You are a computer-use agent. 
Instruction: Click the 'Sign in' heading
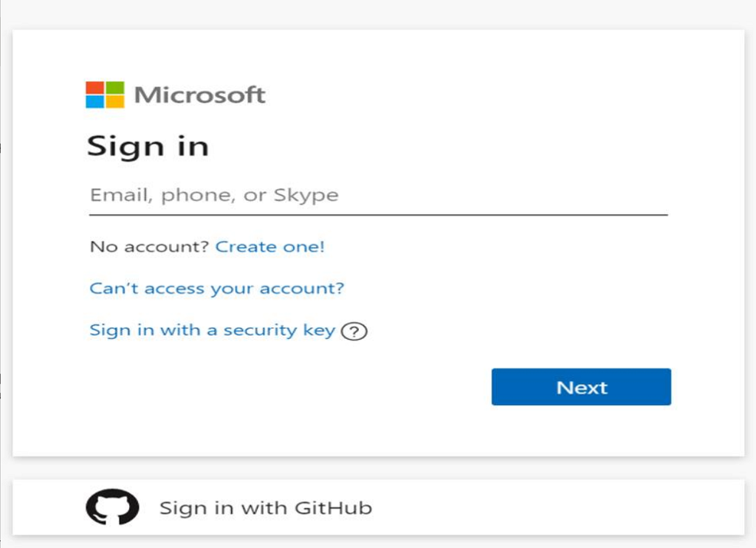148,145
